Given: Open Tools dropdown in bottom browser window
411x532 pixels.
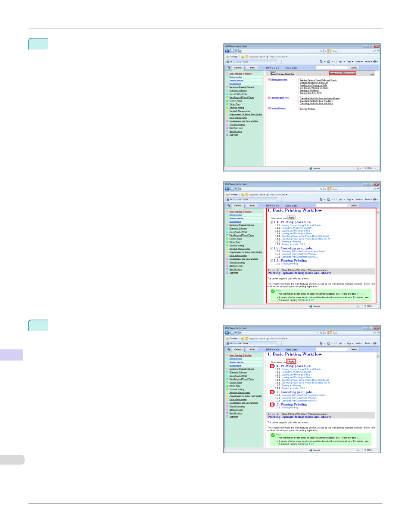Looking at the screenshot, I should click(x=368, y=343).
